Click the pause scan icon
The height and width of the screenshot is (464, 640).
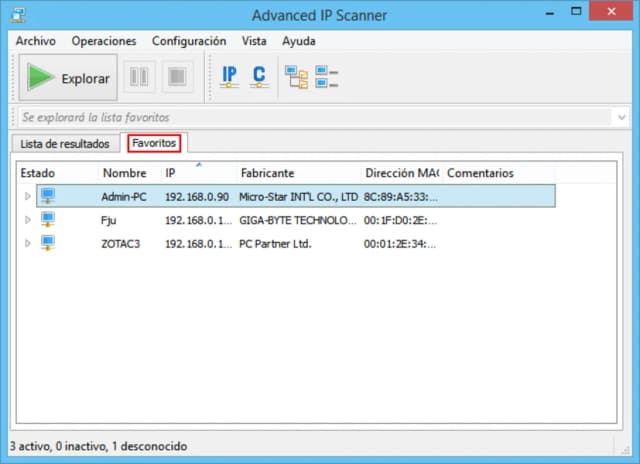pos(139,77)
